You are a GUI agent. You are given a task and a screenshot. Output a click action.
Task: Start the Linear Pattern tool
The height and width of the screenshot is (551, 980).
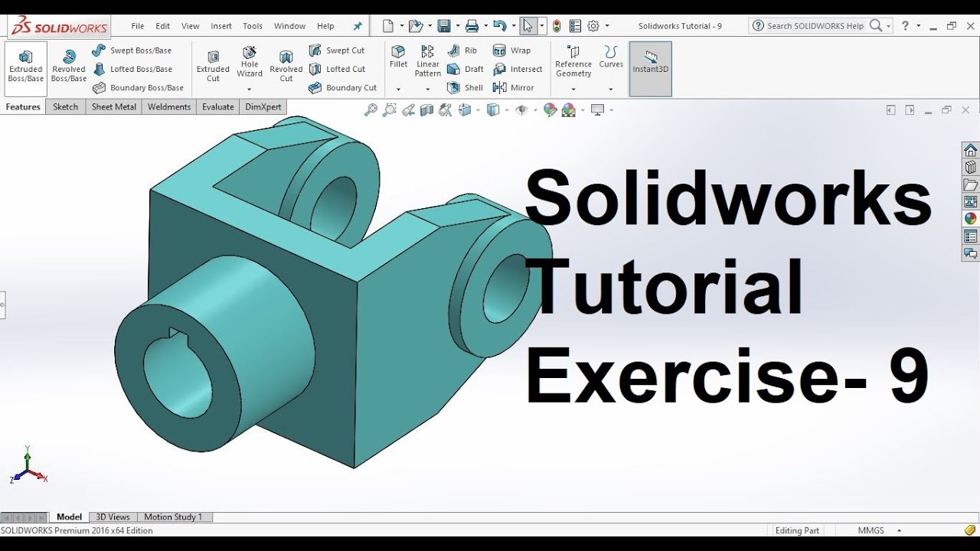[428, 61]
